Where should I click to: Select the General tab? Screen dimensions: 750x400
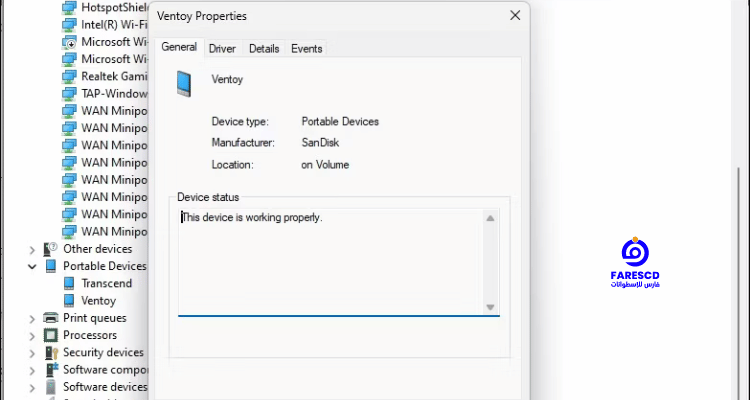pos(179,47)
